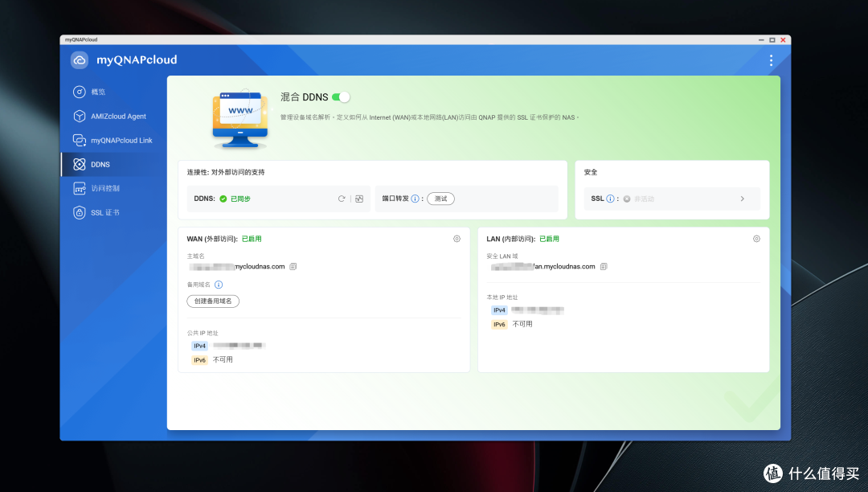
Task: Click the LAN IPv6 label badge
Action: [499, 324]
